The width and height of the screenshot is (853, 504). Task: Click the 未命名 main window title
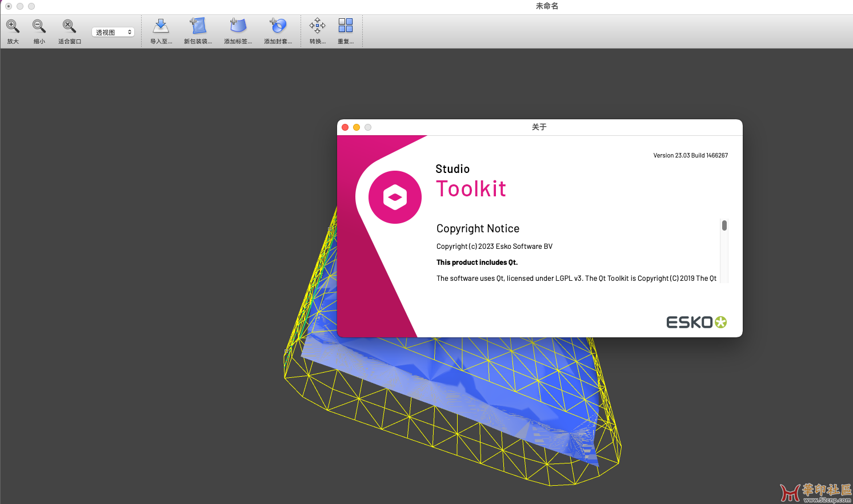point(547,6)
